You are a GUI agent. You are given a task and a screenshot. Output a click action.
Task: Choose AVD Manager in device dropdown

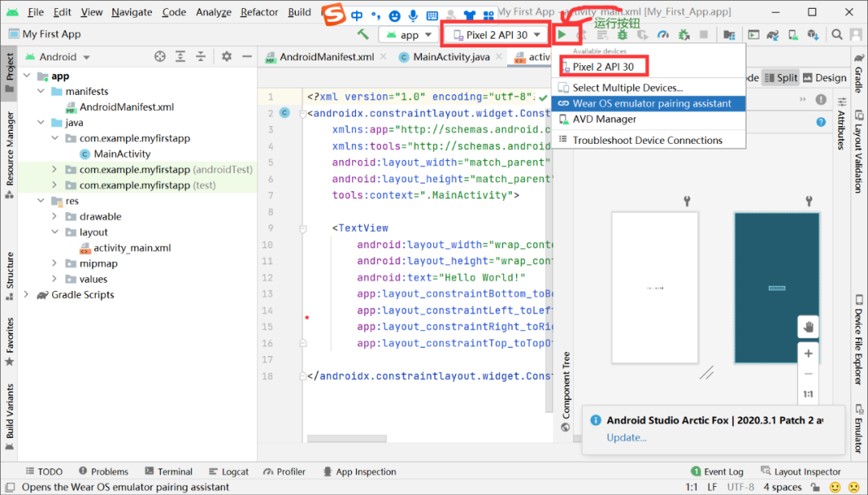[x=649, y=119]
